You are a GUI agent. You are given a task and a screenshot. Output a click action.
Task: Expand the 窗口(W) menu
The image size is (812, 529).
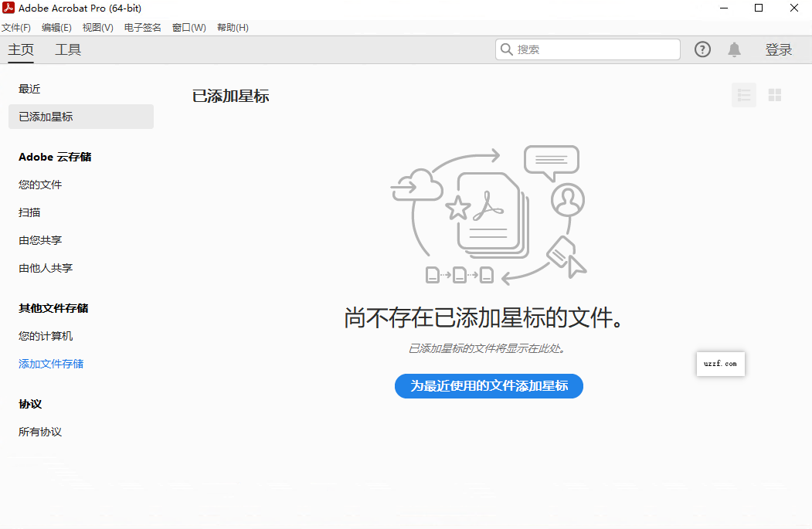tap(189, 28)
